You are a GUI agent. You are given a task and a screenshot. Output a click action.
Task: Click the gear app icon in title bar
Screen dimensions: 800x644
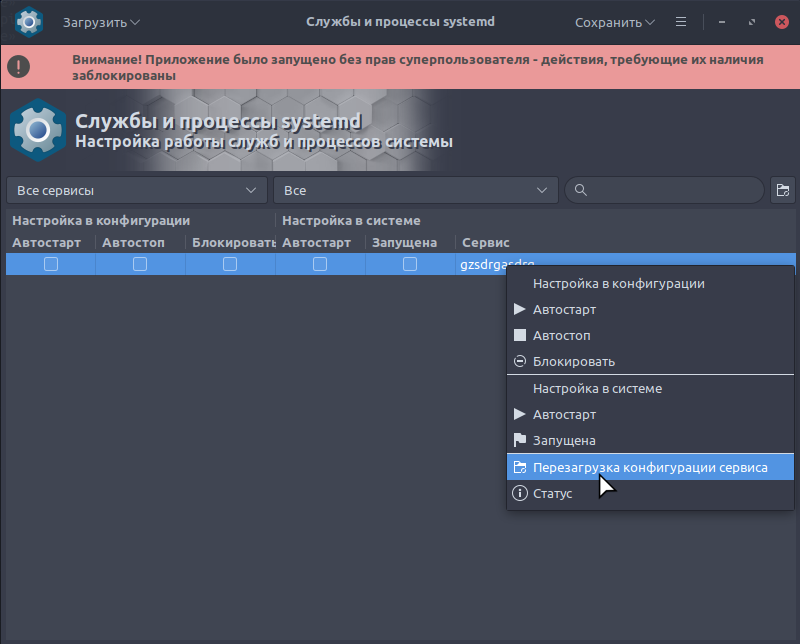pos(29,22)
